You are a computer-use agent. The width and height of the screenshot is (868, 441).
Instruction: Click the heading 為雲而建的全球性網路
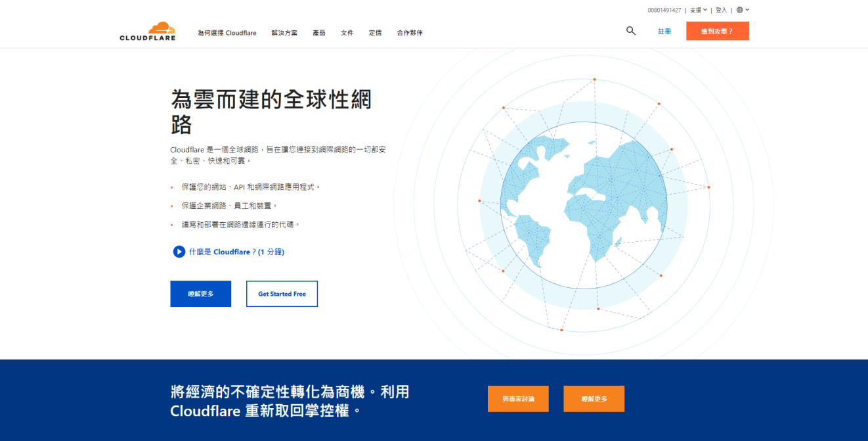[271, 112]
